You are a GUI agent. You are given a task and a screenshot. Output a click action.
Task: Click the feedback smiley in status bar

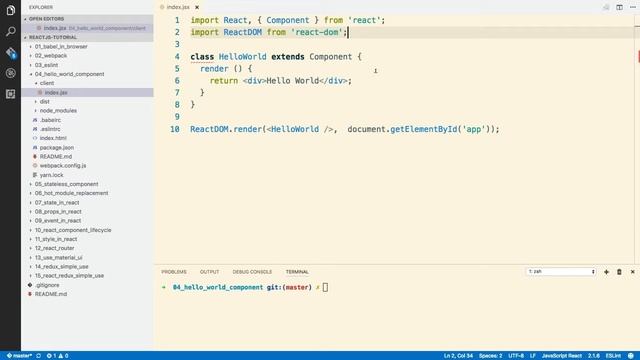[x=631, y=356]
